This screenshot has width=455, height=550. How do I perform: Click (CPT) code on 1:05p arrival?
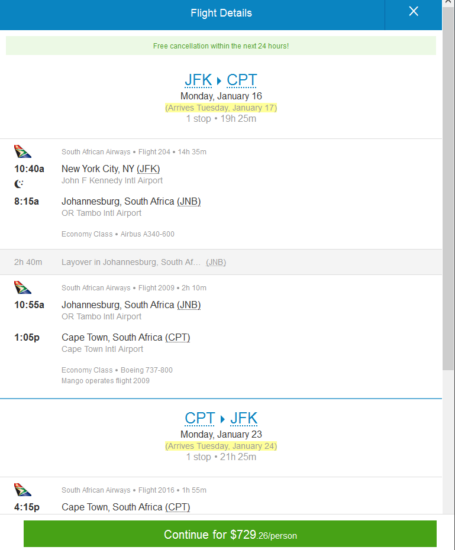point(178,338)
